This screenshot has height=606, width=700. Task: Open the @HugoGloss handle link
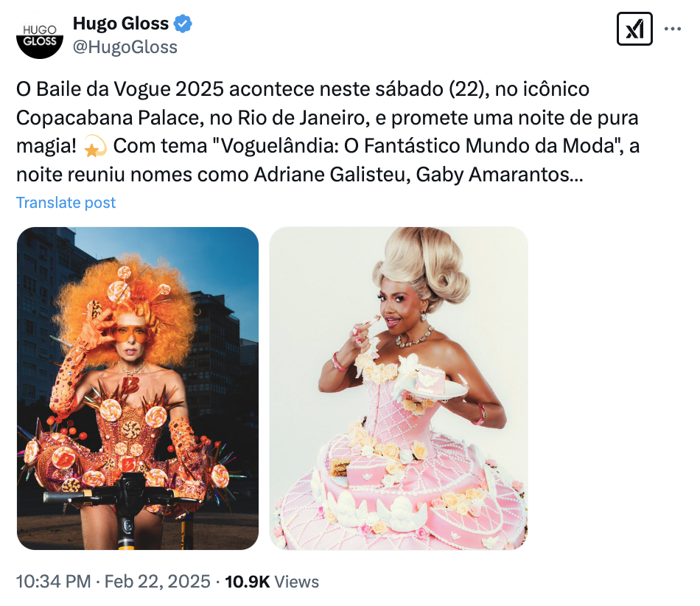pyautogui.click(x=125, y=47)
